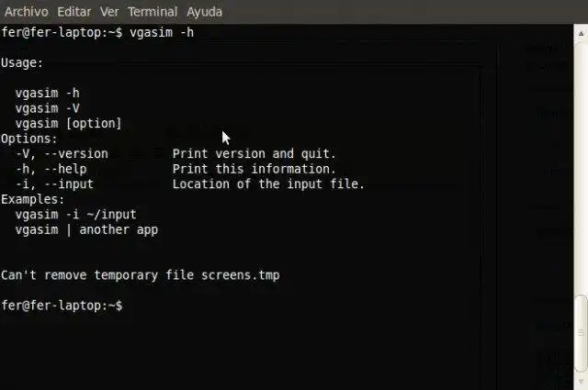Click 'Location of the input file.' description
Image resolution: width=588 pixels, height=390 pixels.
click(268, 184)
